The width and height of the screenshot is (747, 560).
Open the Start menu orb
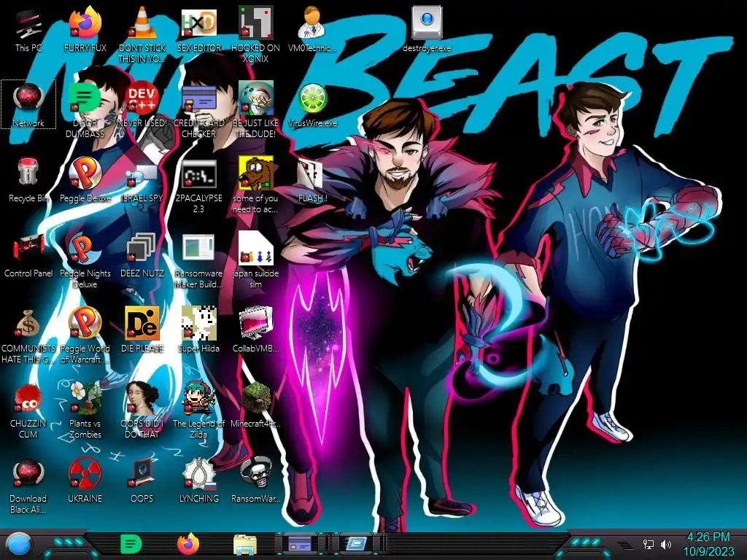click(19, 545)
